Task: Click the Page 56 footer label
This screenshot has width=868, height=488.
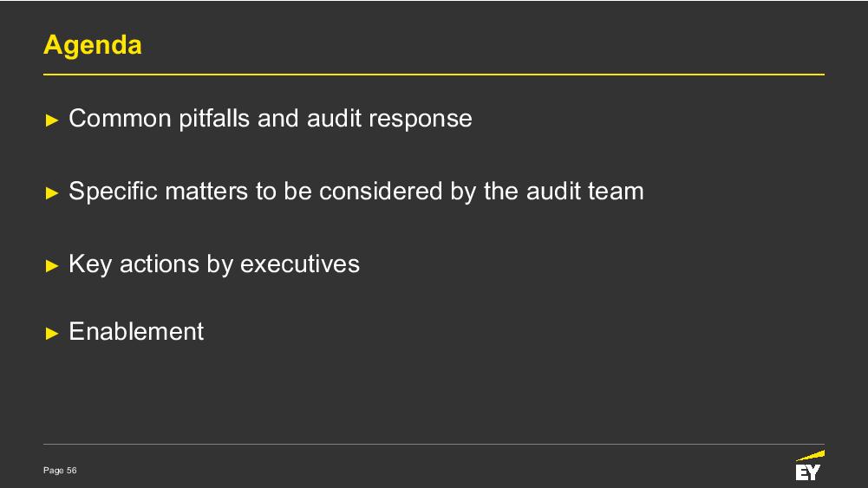Action: point(60,471)
